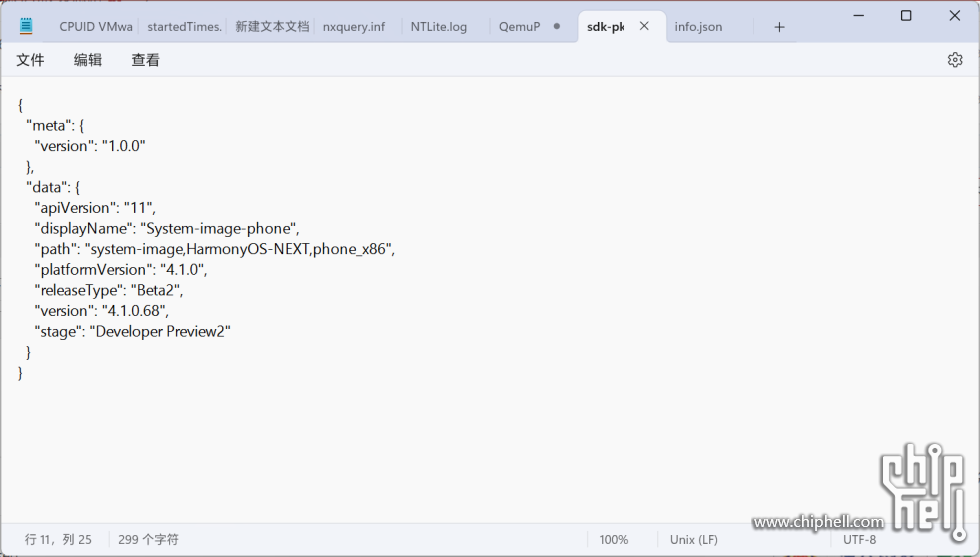Click unsaved dot on QemuP tab
980x557 pixels.
556,26
